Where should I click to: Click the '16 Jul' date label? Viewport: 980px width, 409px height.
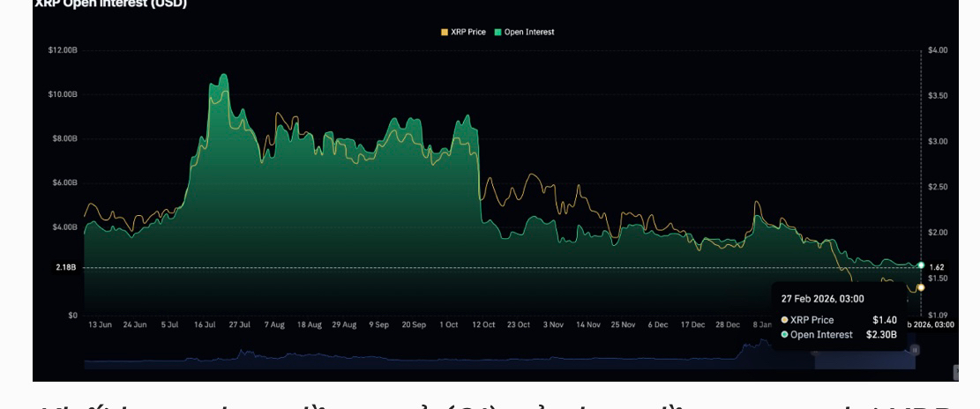(205, 325)
